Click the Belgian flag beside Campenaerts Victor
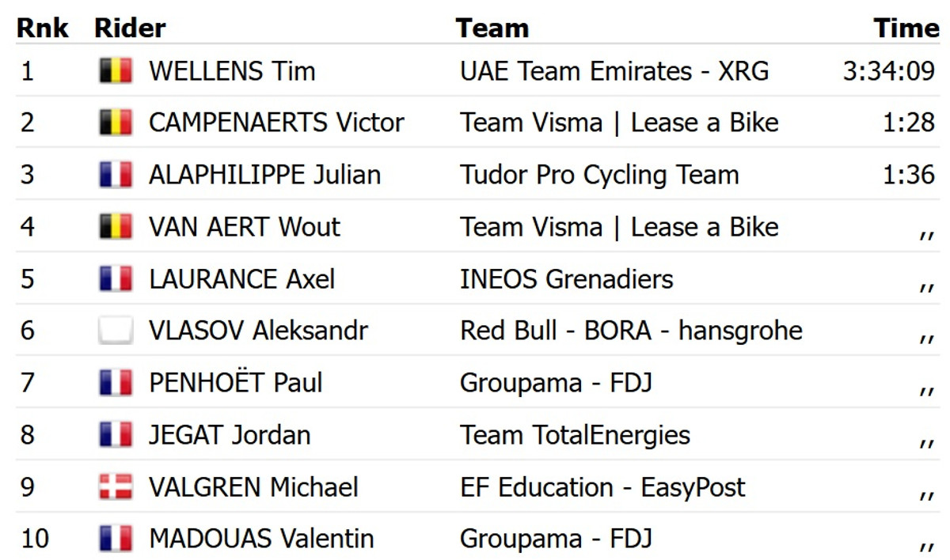The width and height of the screenshot is (950, 560). click(116, 123)
